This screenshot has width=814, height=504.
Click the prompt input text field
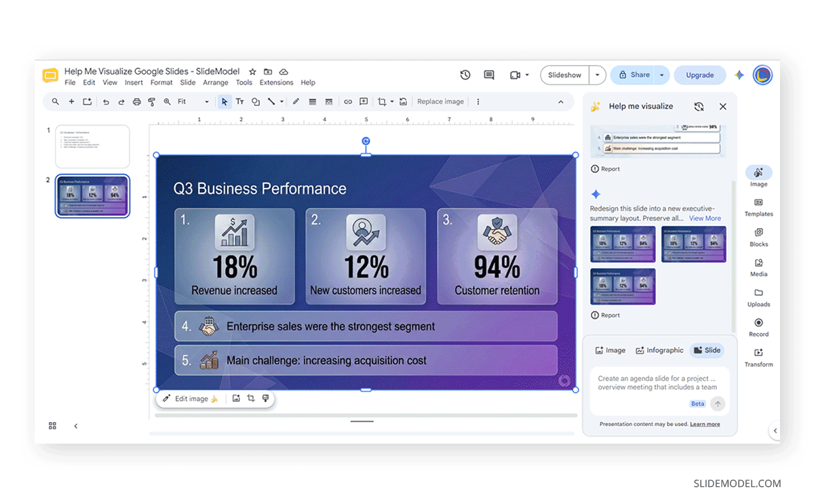659,383
